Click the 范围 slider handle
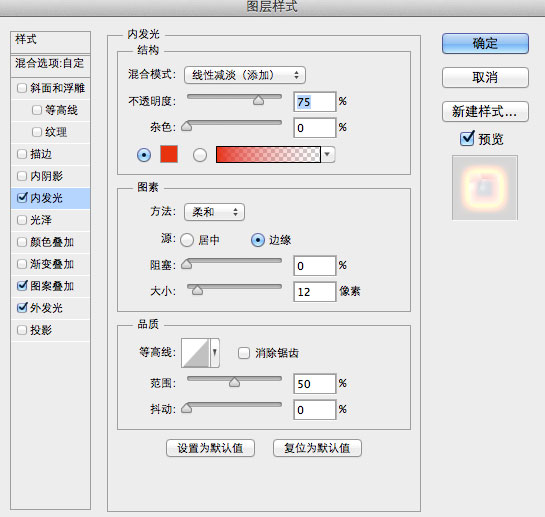The width and height of the screenshot is (545, 517). tap(235, 382)
